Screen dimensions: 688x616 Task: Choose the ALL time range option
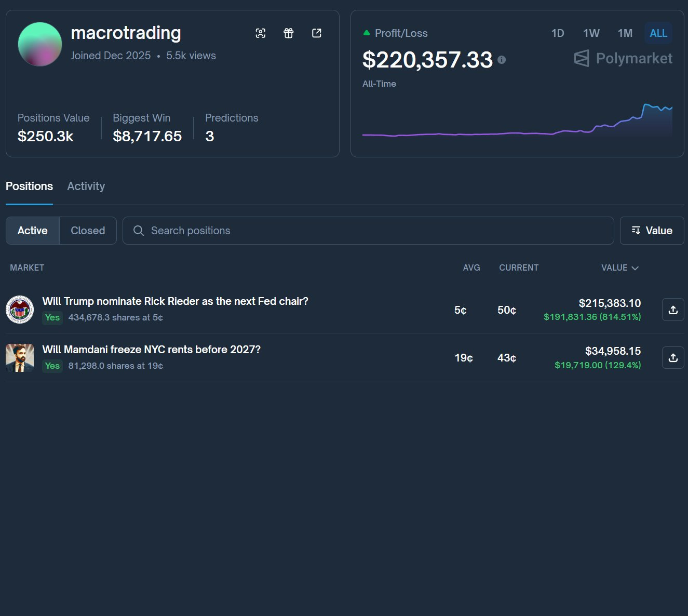pos(658,33)
